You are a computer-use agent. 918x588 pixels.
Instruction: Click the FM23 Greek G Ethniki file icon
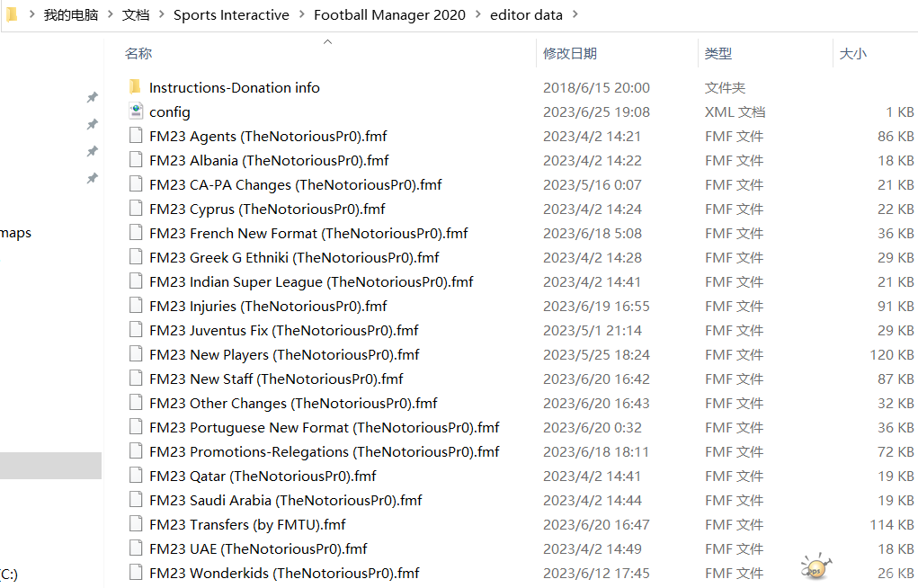coord(136,257)
